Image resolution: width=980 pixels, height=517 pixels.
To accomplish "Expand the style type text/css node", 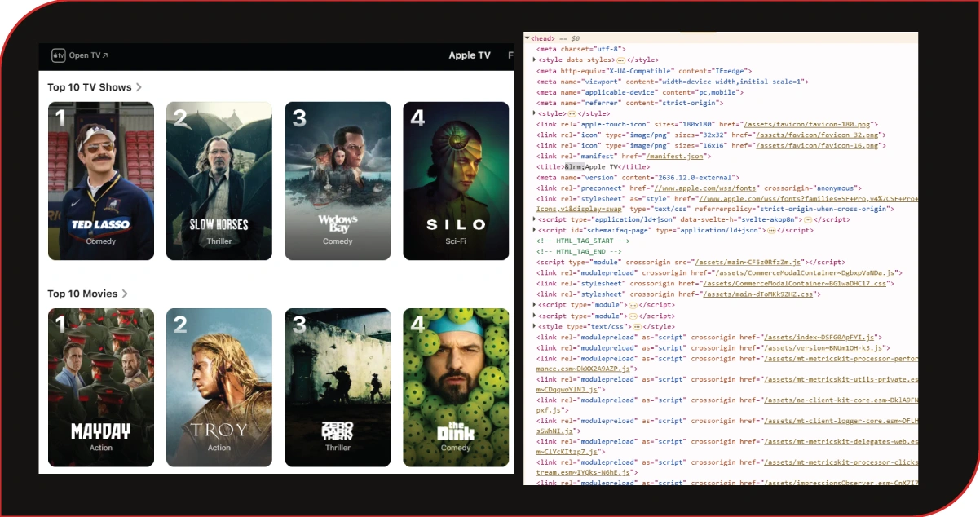I will [x=534, y=325].
